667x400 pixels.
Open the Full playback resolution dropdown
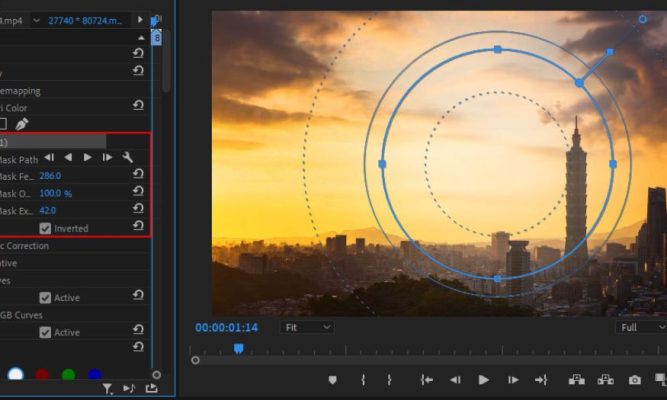[640, 327]
